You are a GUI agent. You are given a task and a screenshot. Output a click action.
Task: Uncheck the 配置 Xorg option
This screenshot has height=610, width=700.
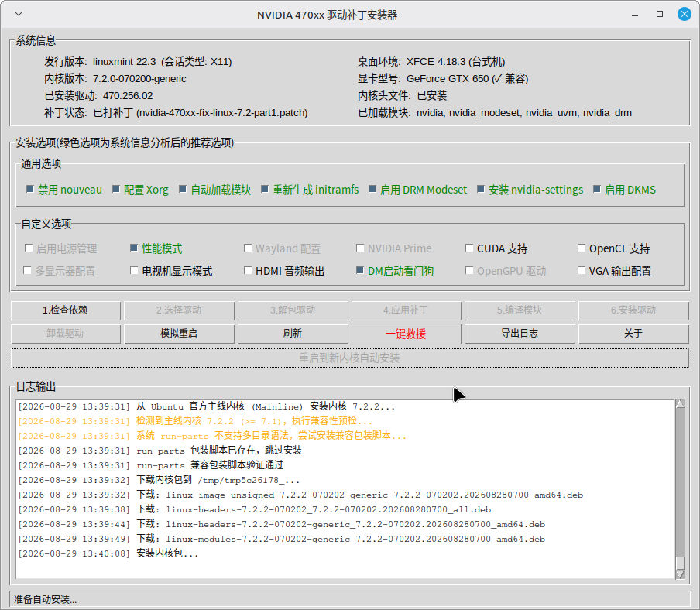pyautogui.click(x=116, y=189)
